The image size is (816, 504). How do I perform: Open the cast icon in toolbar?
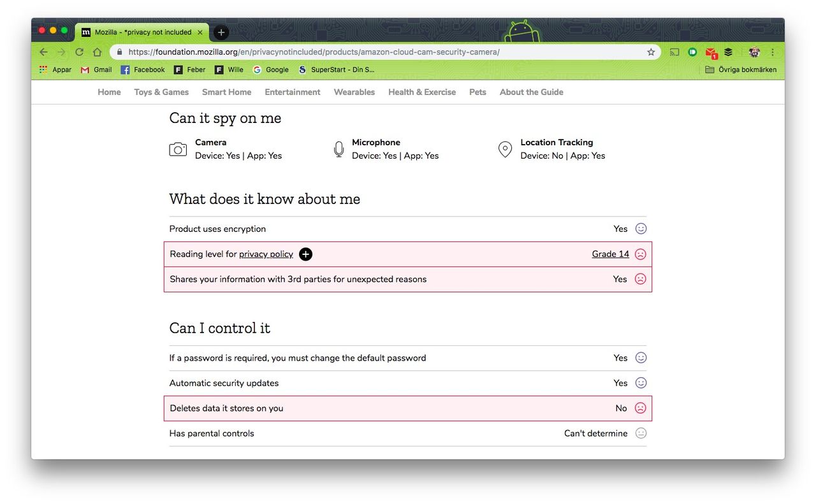click(674, 52)
